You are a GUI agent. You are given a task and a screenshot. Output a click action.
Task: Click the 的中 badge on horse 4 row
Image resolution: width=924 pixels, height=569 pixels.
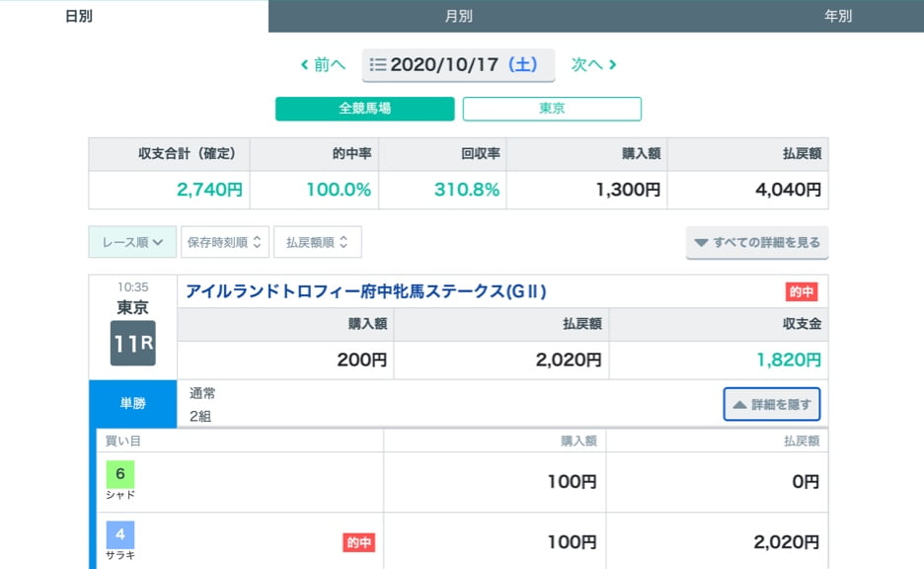click(358, 542)
